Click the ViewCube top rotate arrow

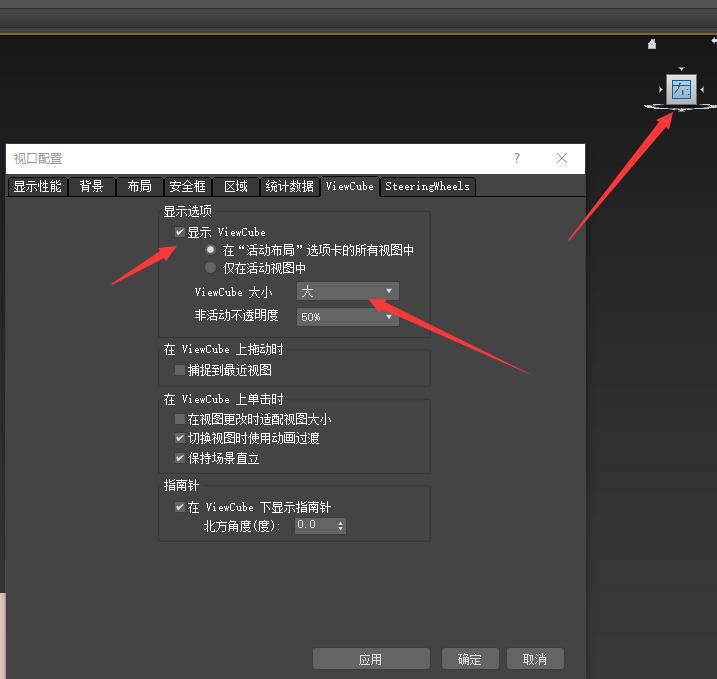click(x=681, y=69)
